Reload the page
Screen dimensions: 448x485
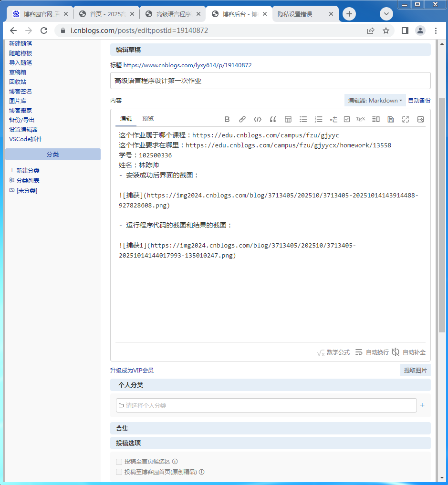44,31
